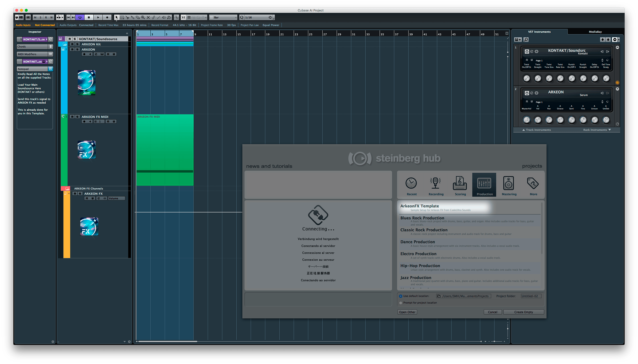Click the ARKEON track artwork thumbnail
Viewport: 638px width, 364px height.
pos(86,83)
